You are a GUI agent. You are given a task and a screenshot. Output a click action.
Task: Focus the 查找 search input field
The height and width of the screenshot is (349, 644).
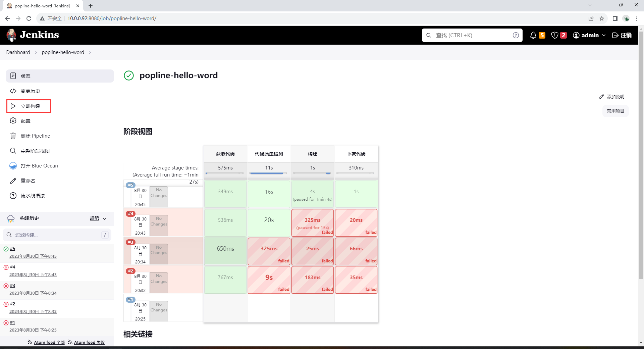coord(472,35)
